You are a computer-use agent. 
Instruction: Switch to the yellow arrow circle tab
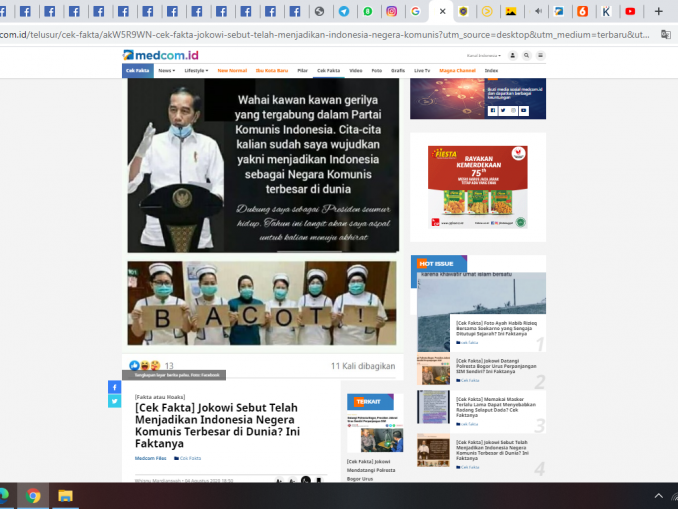(487, 12)
